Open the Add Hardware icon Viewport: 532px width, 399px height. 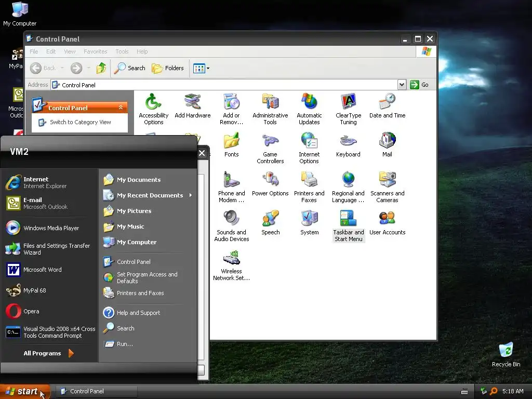(x=192, y=106)
